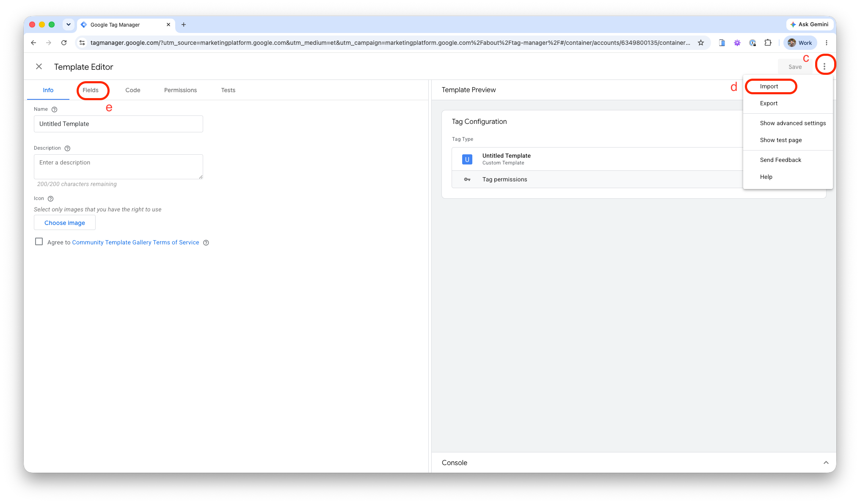Image resolution: width=860 pixels, height=504 pixels.
Task: Click the Choose image button
Action: (x=65, y=223)
